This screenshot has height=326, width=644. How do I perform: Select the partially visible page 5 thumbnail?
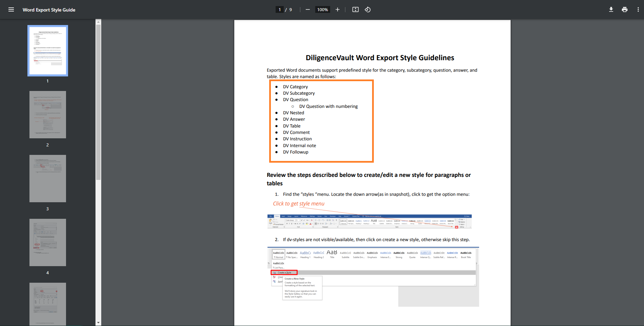pyautogui.click(x=48, y=304)
